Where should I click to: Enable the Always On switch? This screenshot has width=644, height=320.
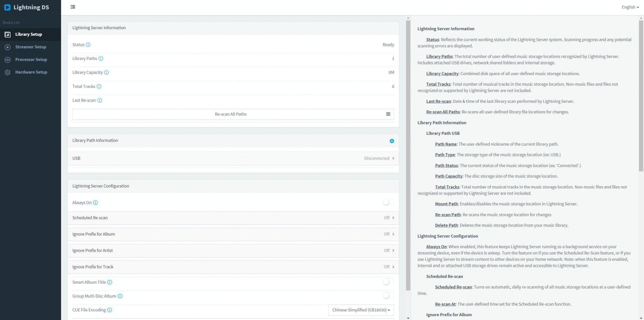(x=388, y=202)
